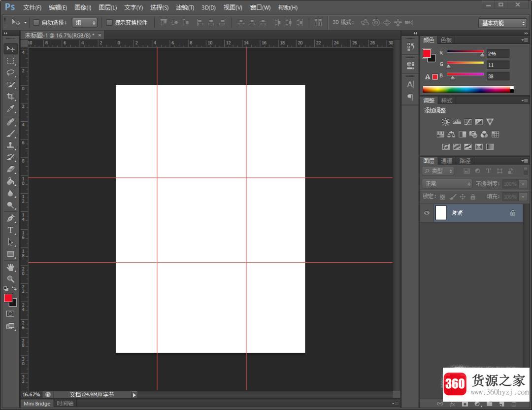Click the zoom level field 16.67%

pos(31,395)
